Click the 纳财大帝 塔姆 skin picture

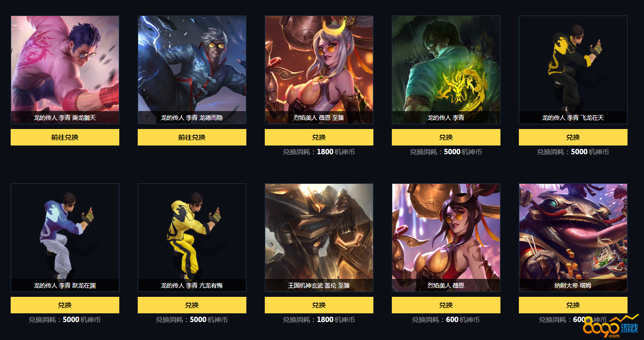pyautogui.click(x=573, y=238)
